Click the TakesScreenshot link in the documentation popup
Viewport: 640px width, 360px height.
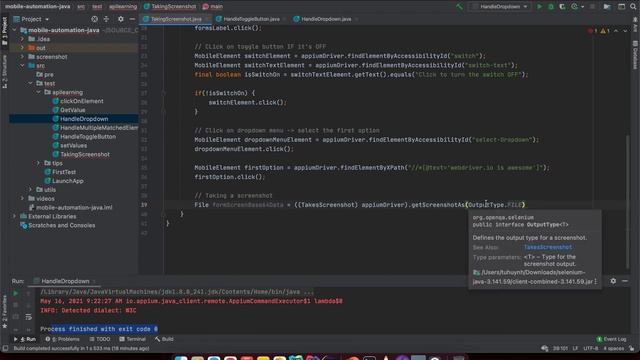click(x=547, y=247)
